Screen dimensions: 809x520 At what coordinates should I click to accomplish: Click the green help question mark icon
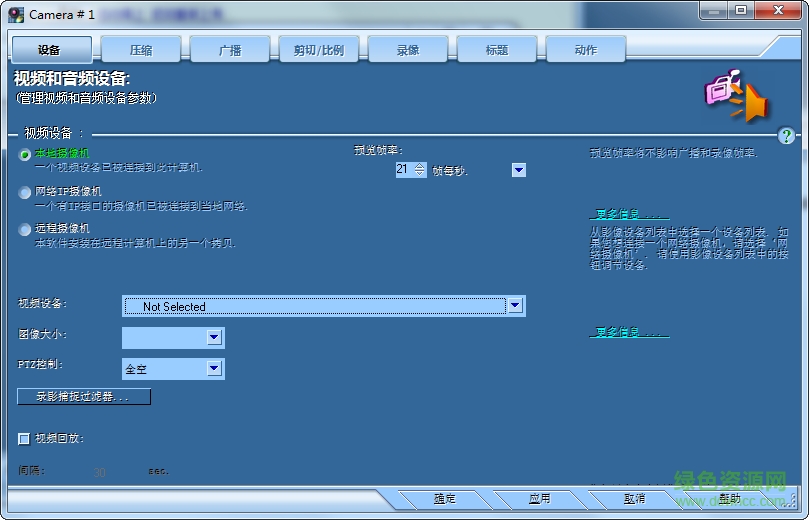(786, 136)
